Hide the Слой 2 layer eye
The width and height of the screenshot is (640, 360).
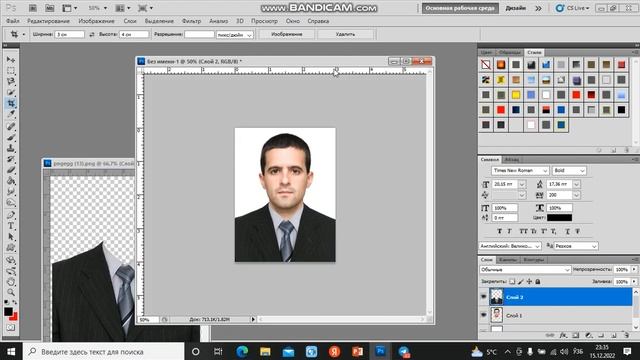[484, 297]
